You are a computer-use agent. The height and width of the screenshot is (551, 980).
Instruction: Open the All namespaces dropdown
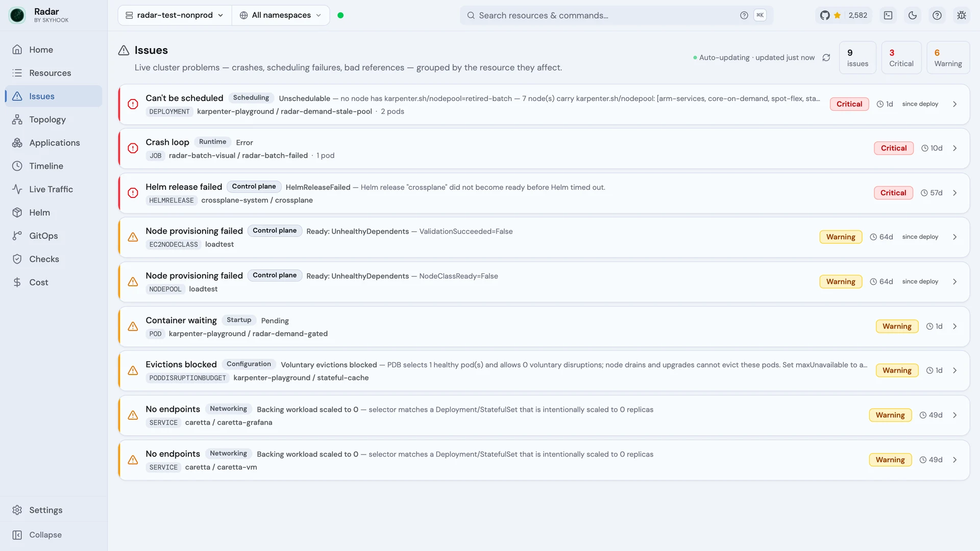(281, 15)
